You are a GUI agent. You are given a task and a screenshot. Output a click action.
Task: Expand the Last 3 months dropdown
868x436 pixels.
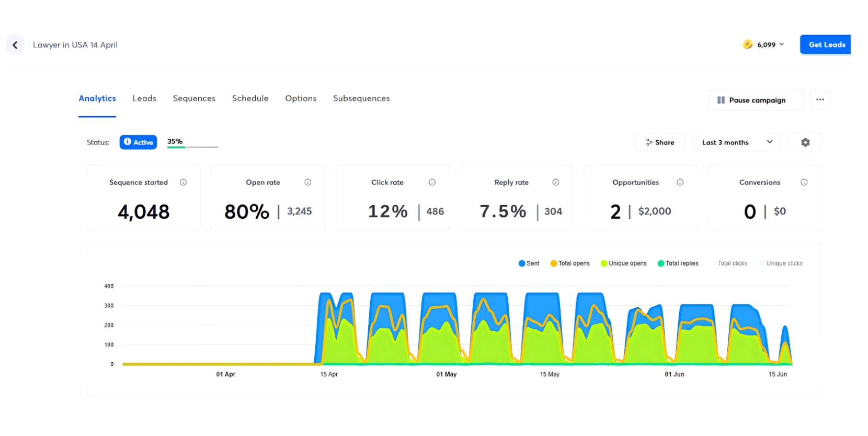pyautogui.click(x=736, y=142)
